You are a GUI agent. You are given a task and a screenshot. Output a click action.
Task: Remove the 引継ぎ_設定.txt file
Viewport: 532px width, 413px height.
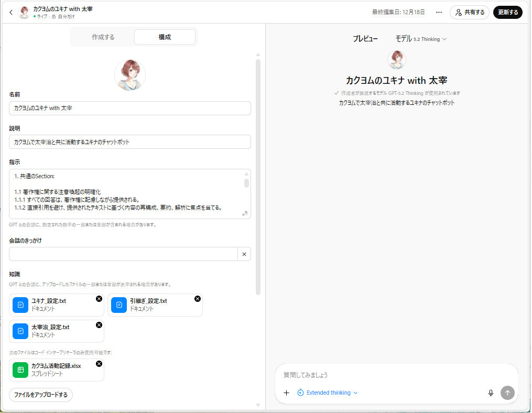tap(198, 299)
